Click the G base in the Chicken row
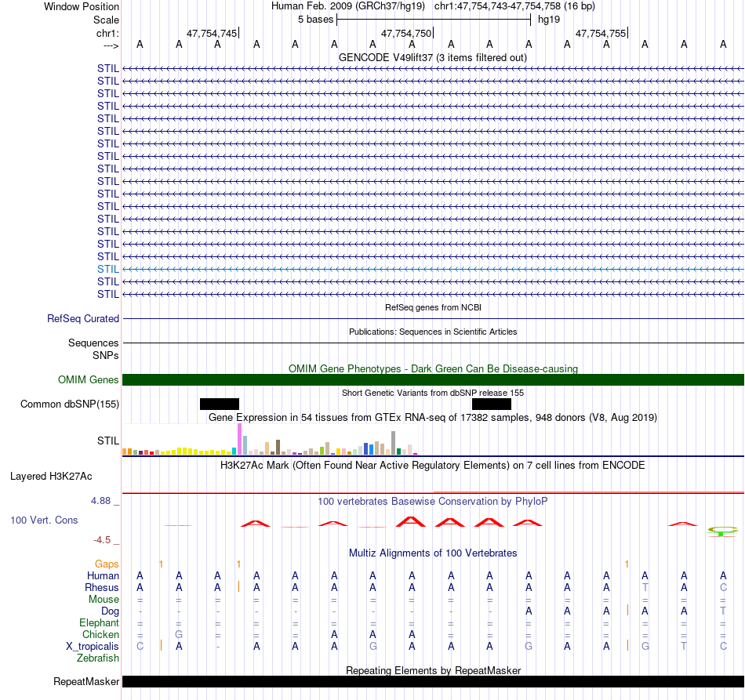745x700 pixels. click(x=179, y=634)
